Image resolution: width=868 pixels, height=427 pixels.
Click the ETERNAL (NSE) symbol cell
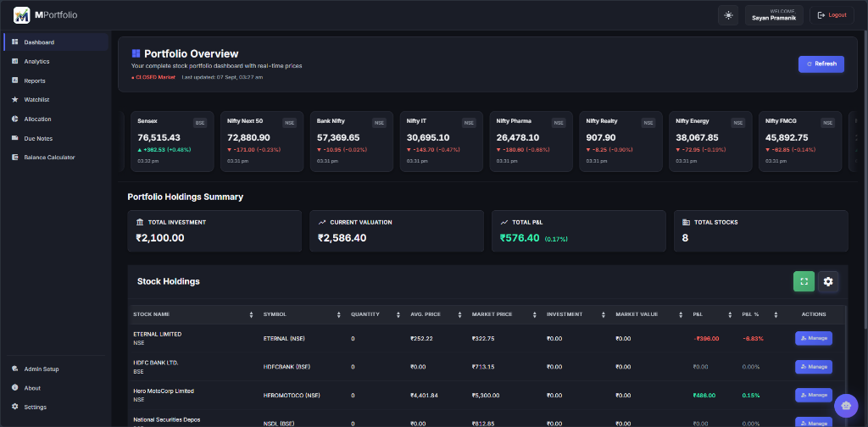284,339
